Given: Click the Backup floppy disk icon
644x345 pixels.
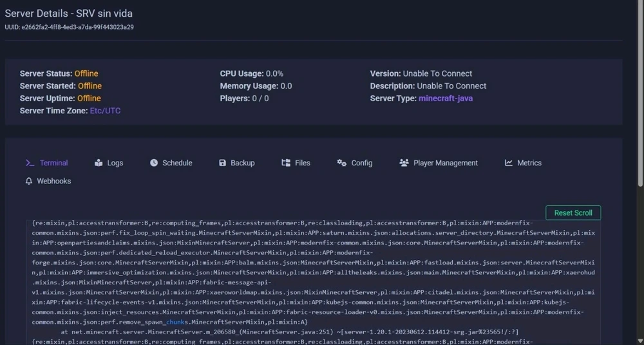Looking at the screenshot, I should (x=222, y=163).
